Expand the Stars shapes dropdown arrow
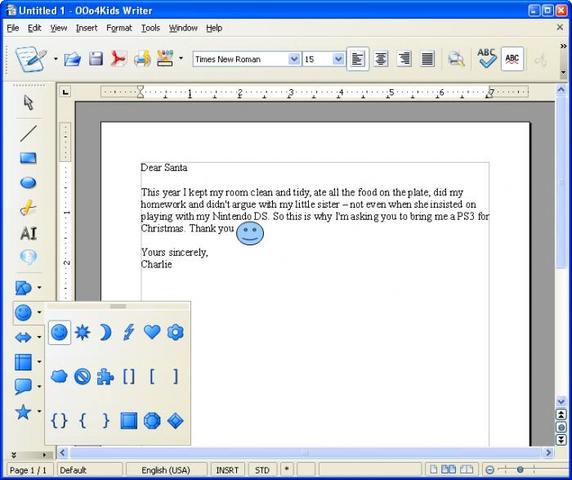 (39, 411)
